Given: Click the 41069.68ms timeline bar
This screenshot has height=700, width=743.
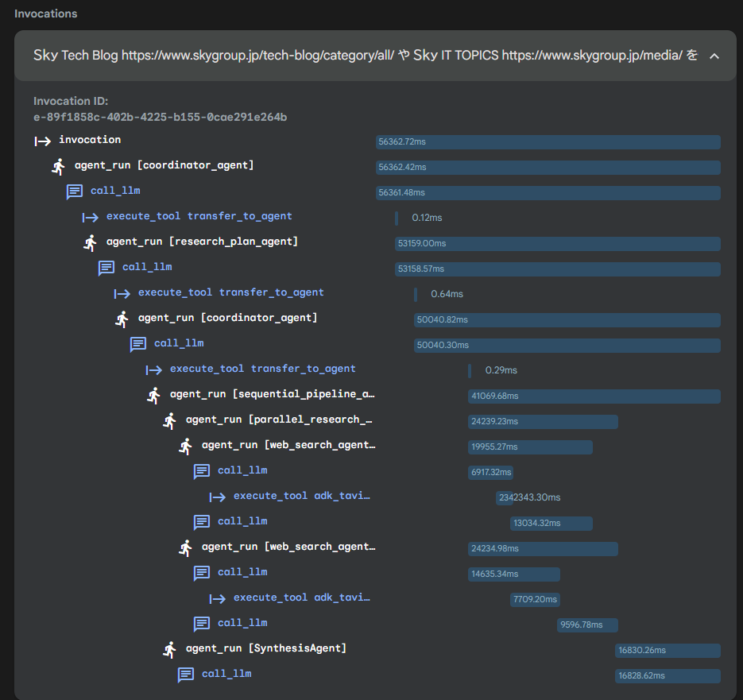Looking at the screenshot, I should coord(594,396).
